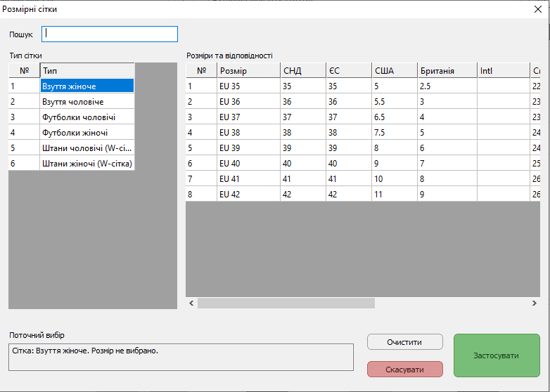Select Футболки чоловічі in type list
The height and width of the screenshot is (392, 550).
(87, 117)
